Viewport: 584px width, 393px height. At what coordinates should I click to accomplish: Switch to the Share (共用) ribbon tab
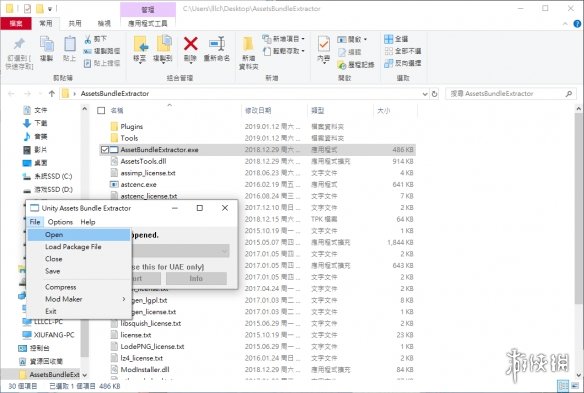(x=75, y=23)
